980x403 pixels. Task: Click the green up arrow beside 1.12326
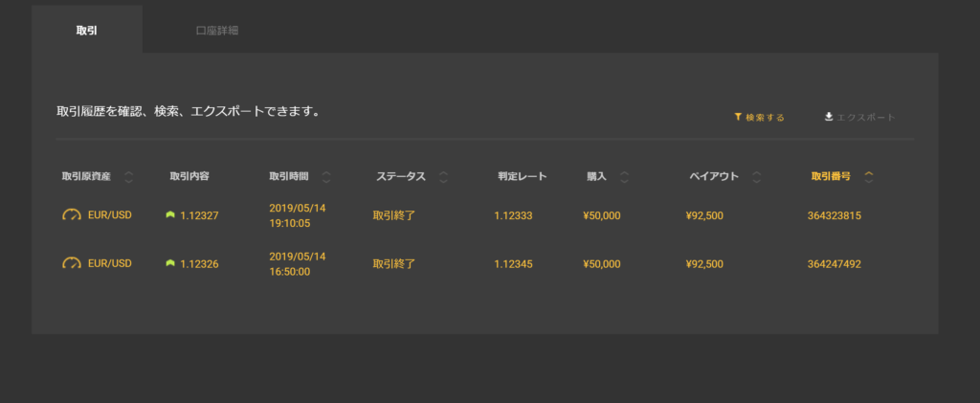pyautogui.click(x=170, y=263)
